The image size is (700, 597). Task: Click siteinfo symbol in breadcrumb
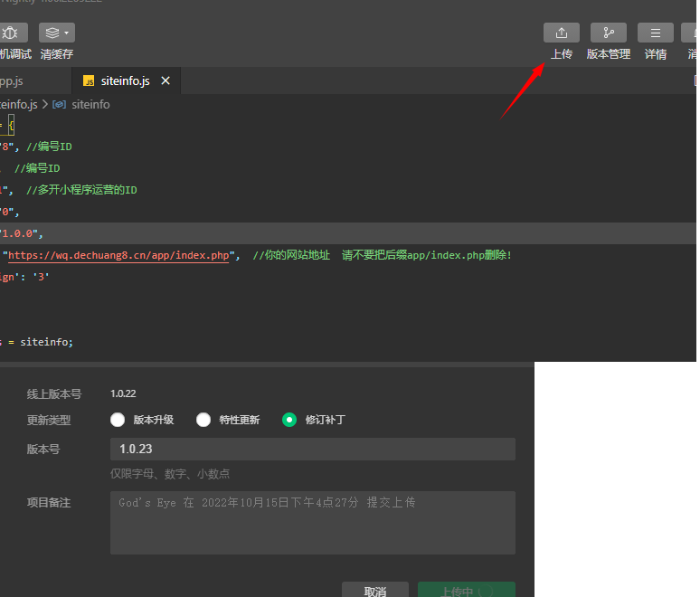pyautogui.click(x=90, y=105)
